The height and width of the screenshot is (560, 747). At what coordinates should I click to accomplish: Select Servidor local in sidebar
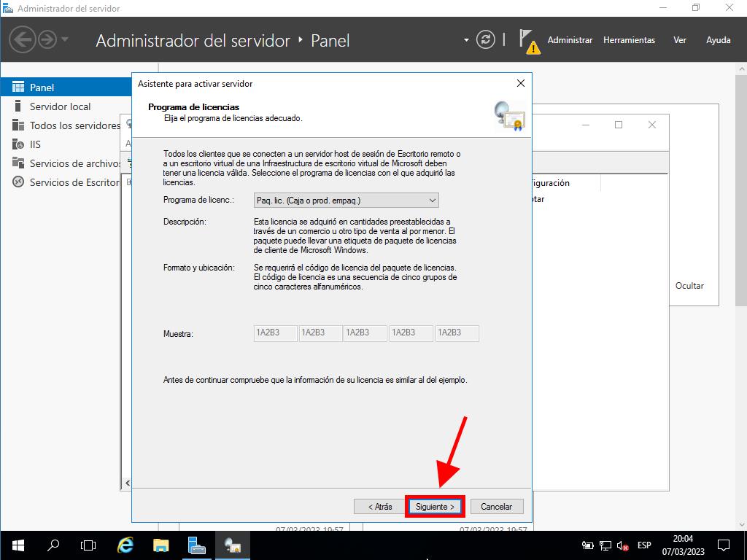(x=60, y=106)
